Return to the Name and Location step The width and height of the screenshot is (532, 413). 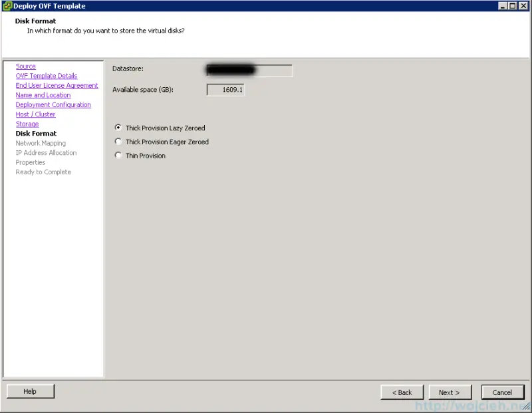(x=43, y=94)
